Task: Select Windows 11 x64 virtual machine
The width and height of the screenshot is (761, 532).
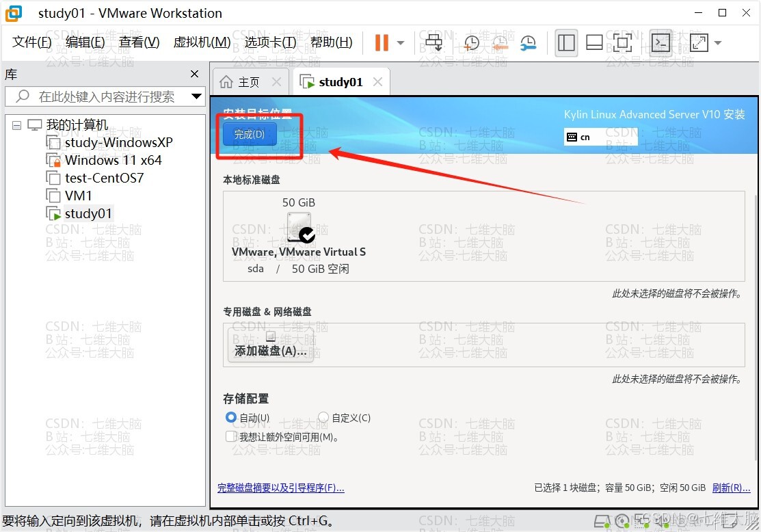Action: 113,160
